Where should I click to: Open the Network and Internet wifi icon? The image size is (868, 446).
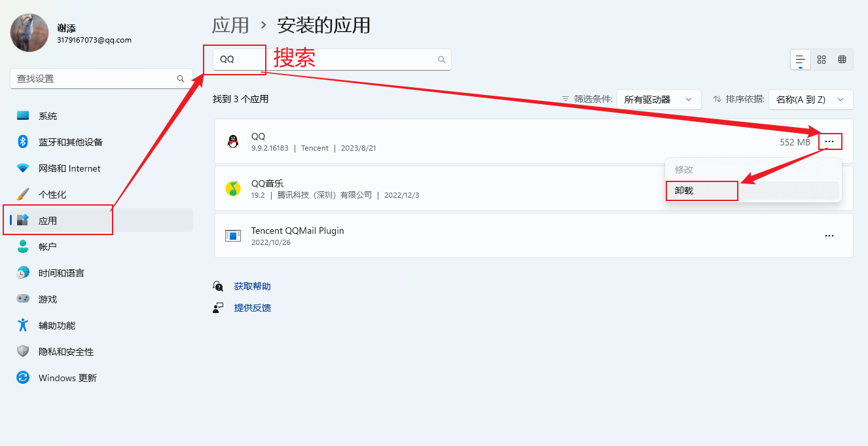click(23, 168)
